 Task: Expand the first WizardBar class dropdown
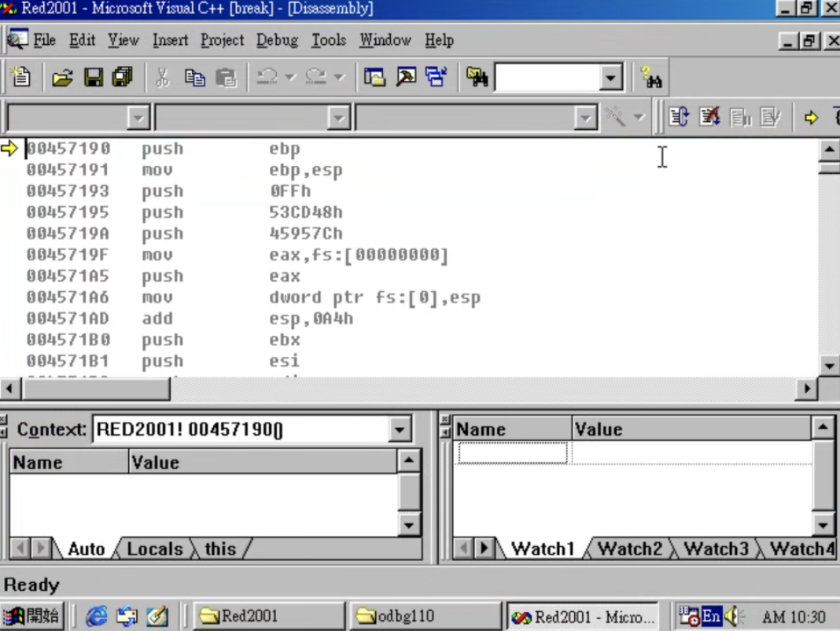[138, 117]
